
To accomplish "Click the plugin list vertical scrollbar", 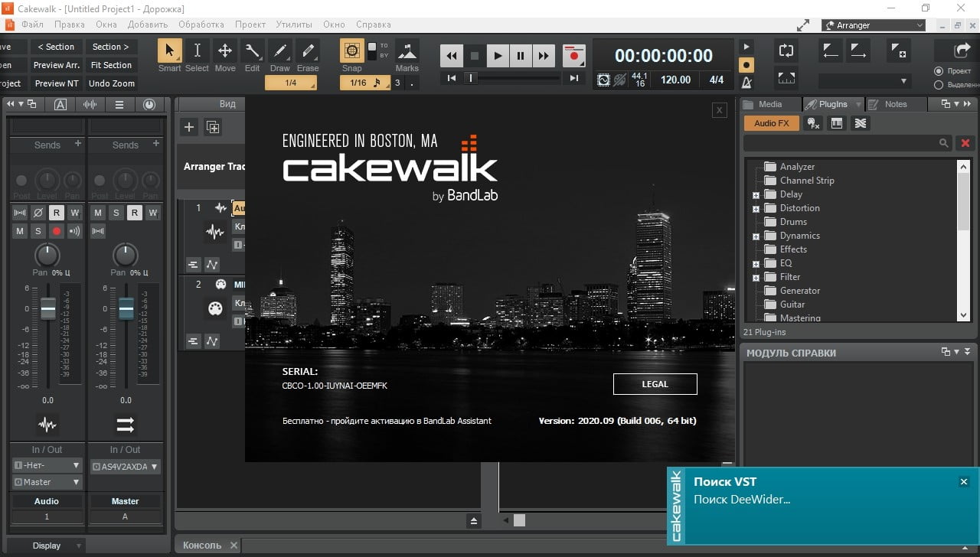I will tap(964, 239).
